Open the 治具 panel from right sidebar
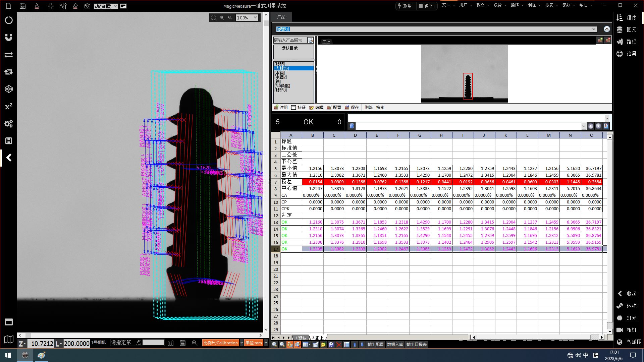The width and height of the screenshot is (644, 362). [x=627, y=54]
